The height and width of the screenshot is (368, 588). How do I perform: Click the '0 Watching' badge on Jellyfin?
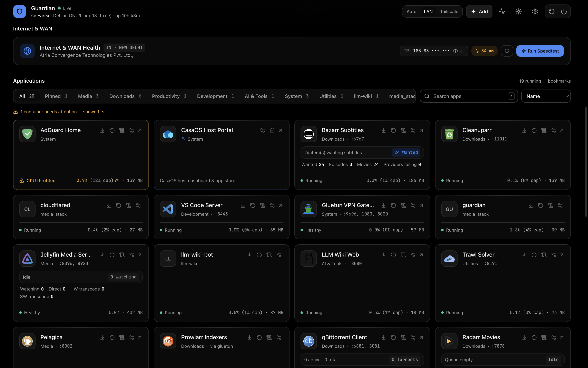[x=124, y=277]
